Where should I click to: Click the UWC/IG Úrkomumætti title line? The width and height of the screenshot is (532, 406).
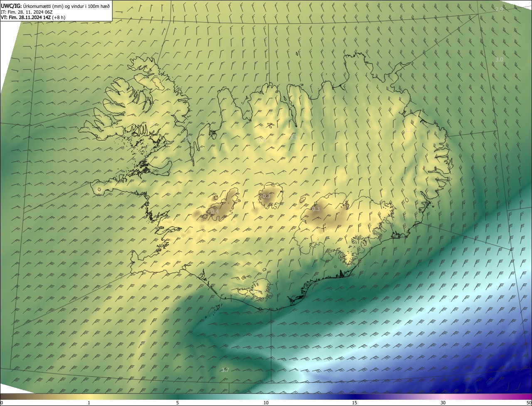[x=55, y=6]
